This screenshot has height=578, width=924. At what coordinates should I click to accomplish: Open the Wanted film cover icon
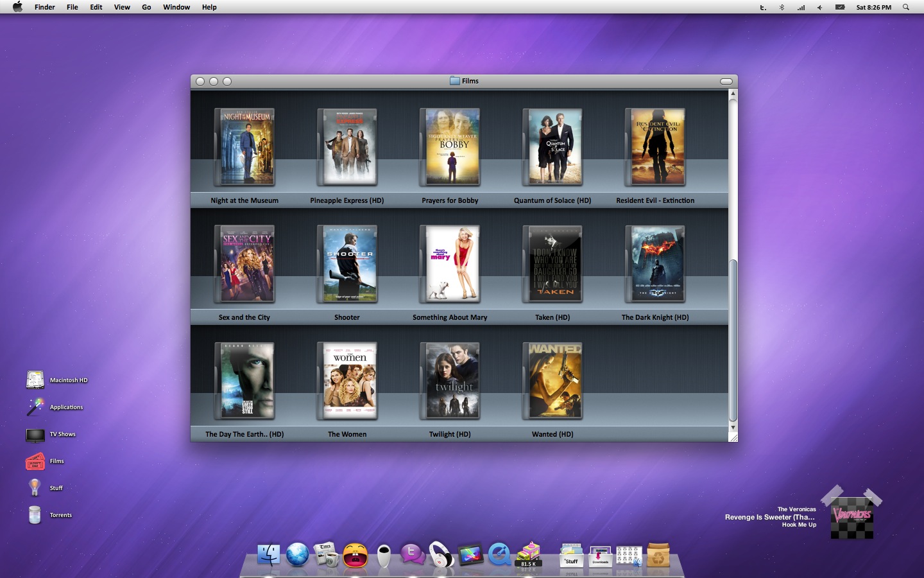(552, 381)
